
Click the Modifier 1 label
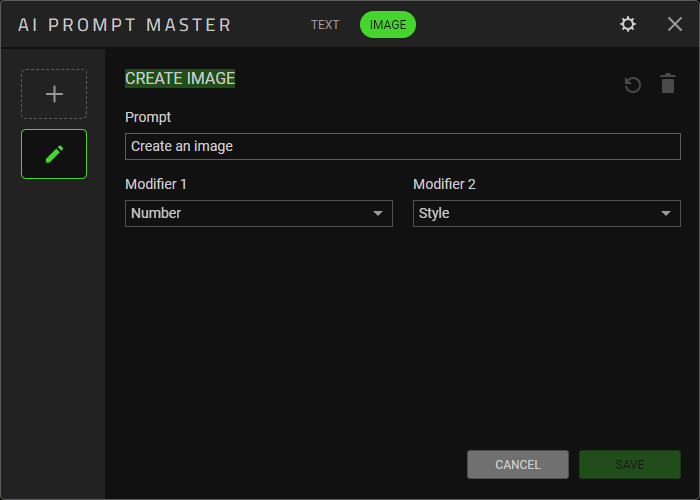click(x=156, y=184)
